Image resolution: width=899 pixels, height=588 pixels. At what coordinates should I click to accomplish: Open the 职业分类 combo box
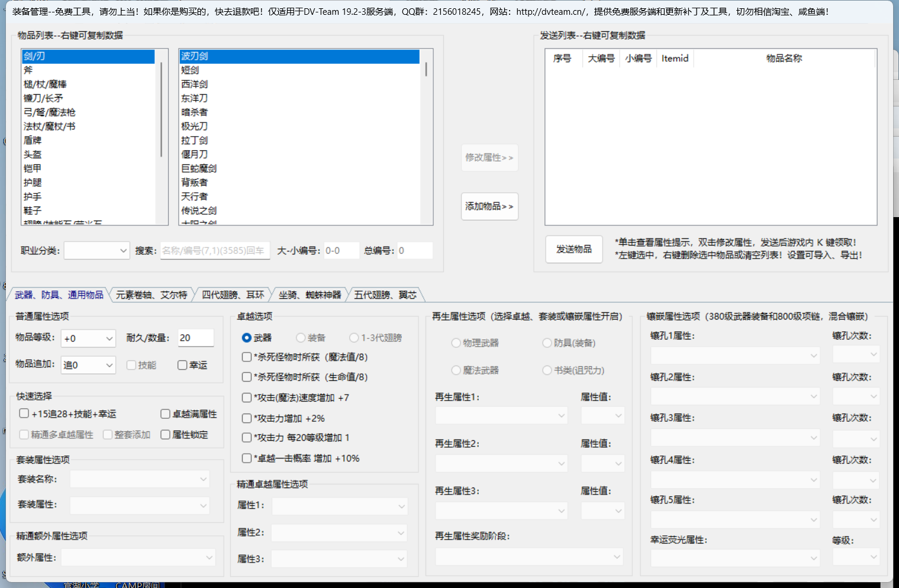[96, 251]
